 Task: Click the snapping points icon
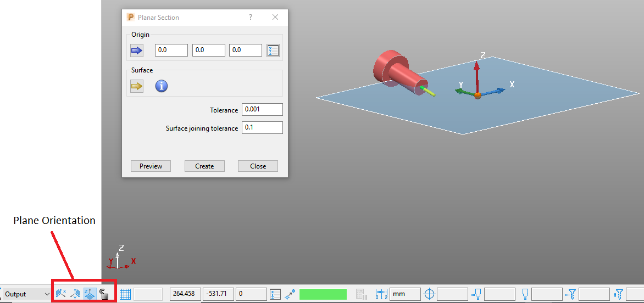click(x=290, y=294)
